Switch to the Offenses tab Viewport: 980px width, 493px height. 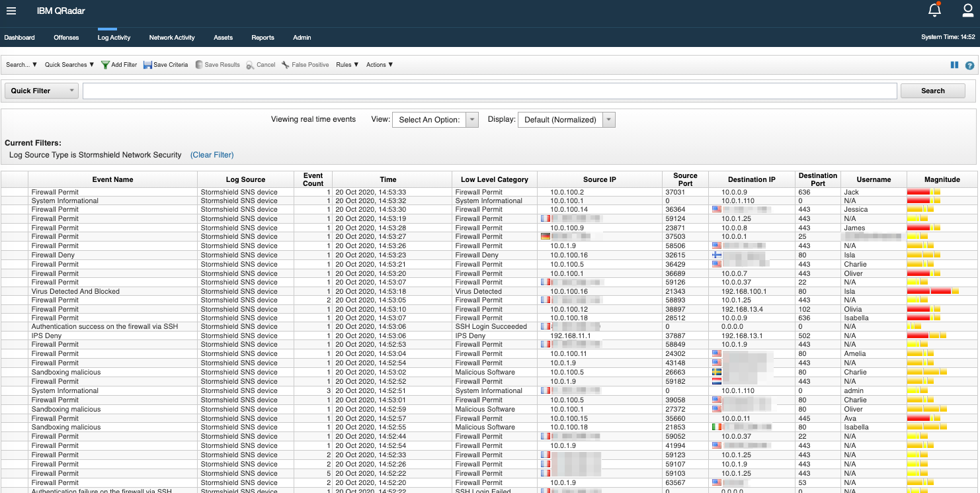tap(66, 38)
